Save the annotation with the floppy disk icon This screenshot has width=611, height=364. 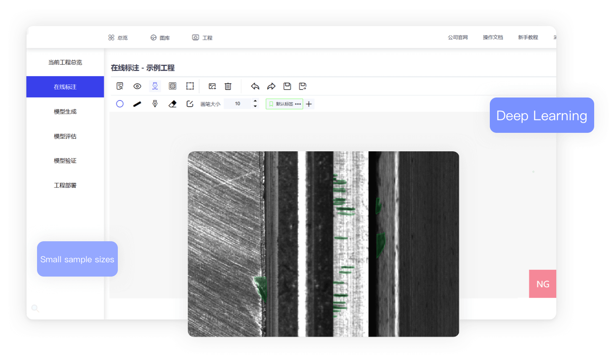(x=287, y=86)
